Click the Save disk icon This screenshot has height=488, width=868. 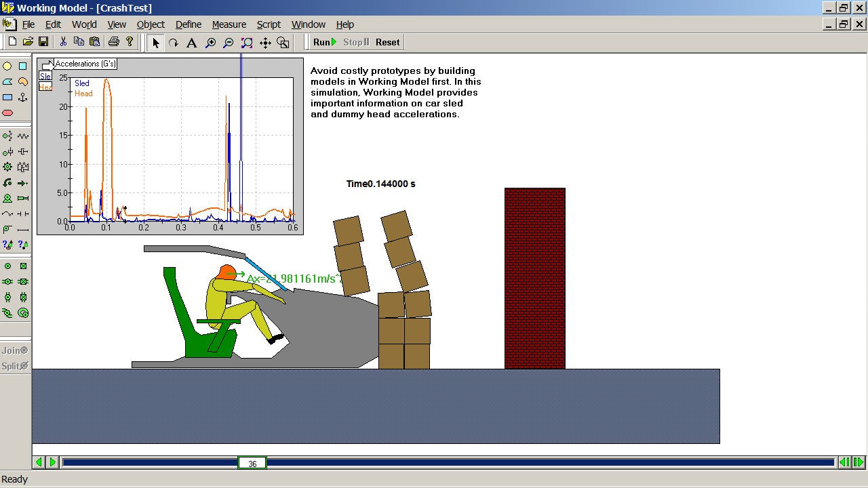(43, 42)
